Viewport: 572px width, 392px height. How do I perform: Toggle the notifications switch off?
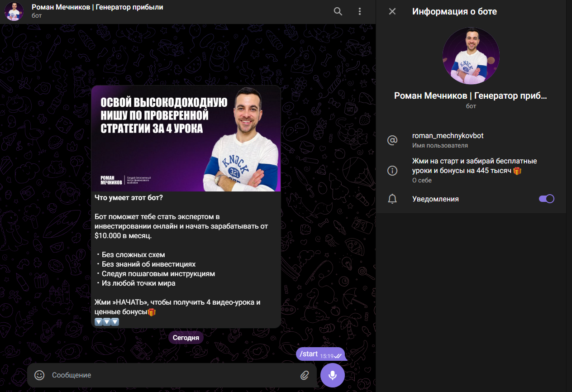click(546, 199)
